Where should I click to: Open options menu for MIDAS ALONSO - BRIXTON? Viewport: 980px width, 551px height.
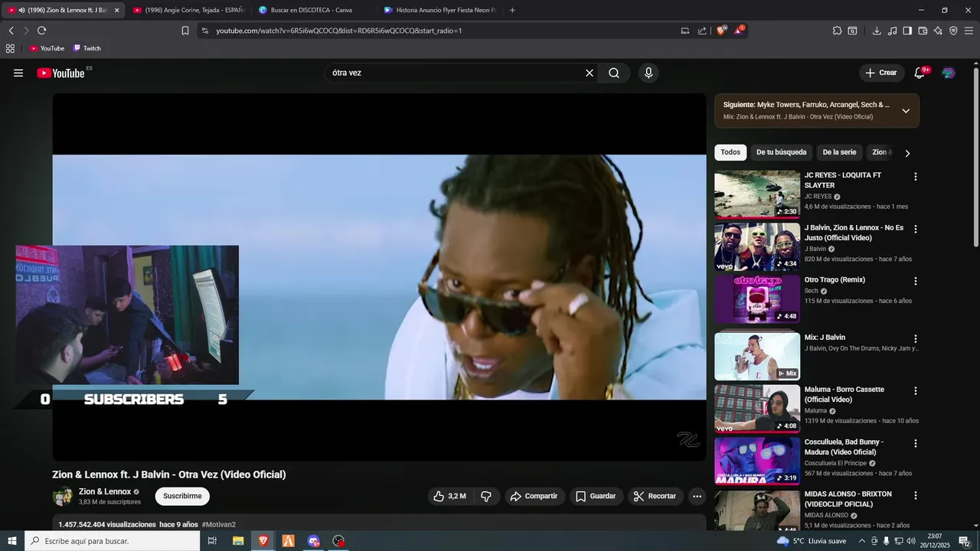(915, 495)
